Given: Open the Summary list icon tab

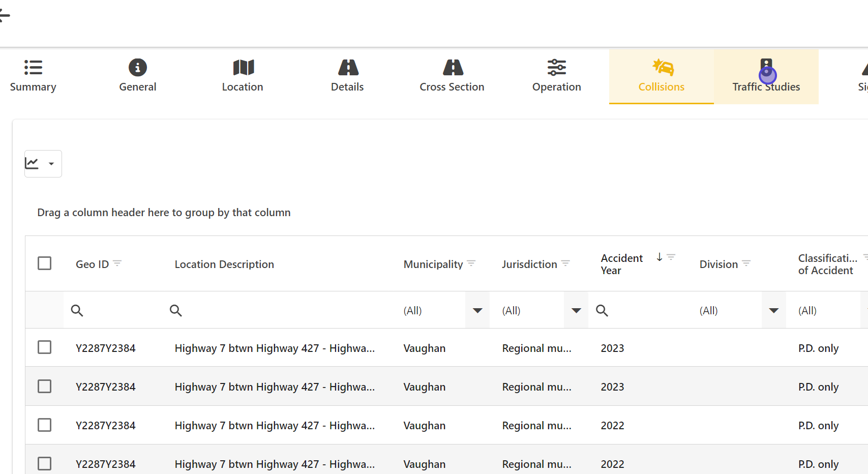Looking at the screenshot, I should 33,67.
